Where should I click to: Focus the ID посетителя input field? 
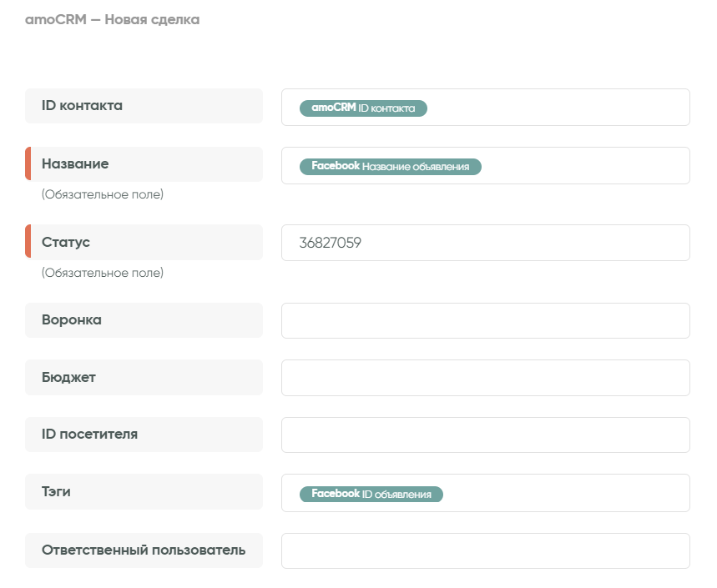[485, 435]
